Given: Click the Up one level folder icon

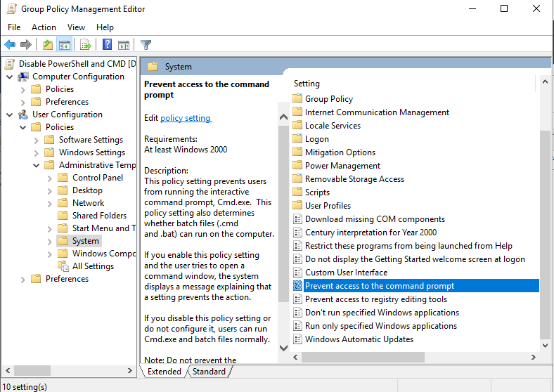Looking at the screenshot, I should pyautogui.click(x=47, y=45).
